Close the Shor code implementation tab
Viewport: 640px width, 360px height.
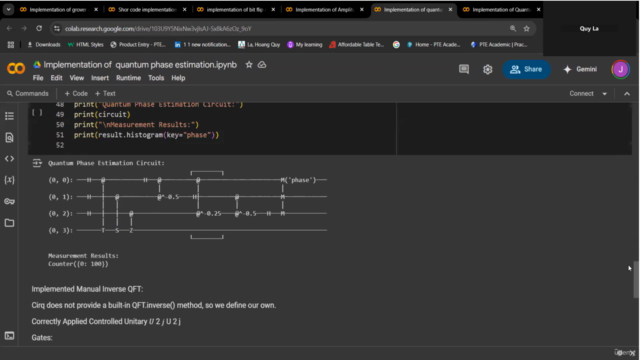[x=184, y=9]
